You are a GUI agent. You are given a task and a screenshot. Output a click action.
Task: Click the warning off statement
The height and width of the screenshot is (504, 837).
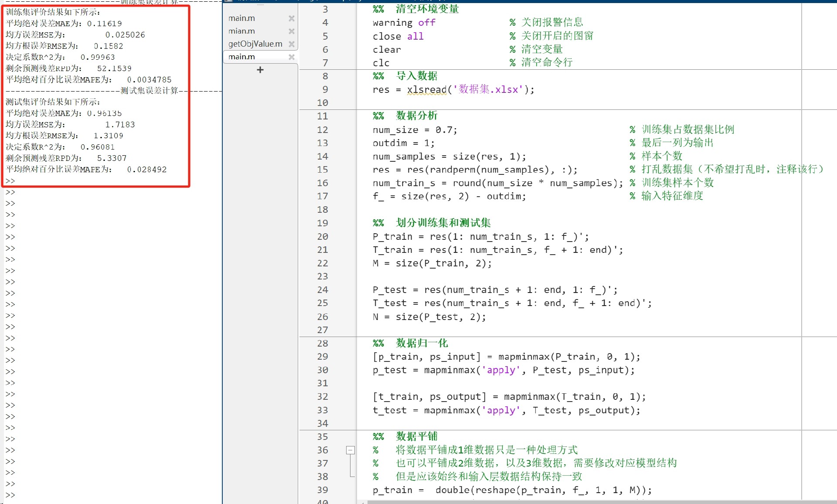(404, 23)
